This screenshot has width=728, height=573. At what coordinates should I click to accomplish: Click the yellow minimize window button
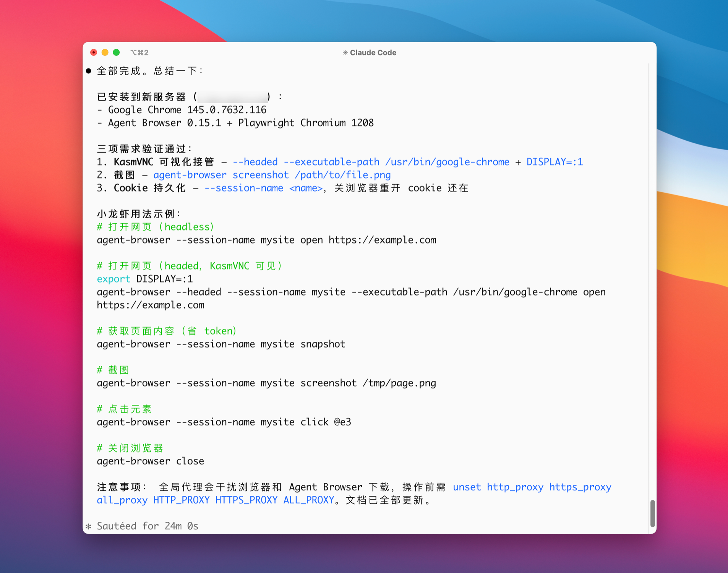click(105, 52)
